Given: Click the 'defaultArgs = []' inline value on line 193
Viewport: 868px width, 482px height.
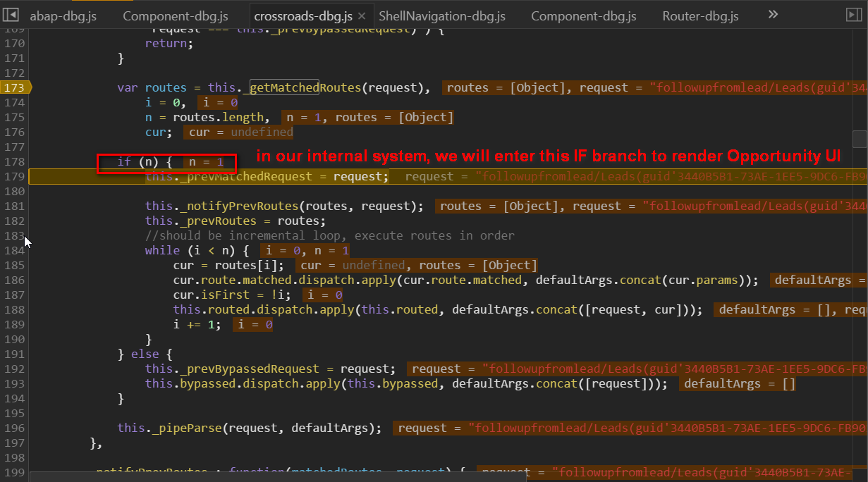Looking at the screenshot, I should (740, 384).
